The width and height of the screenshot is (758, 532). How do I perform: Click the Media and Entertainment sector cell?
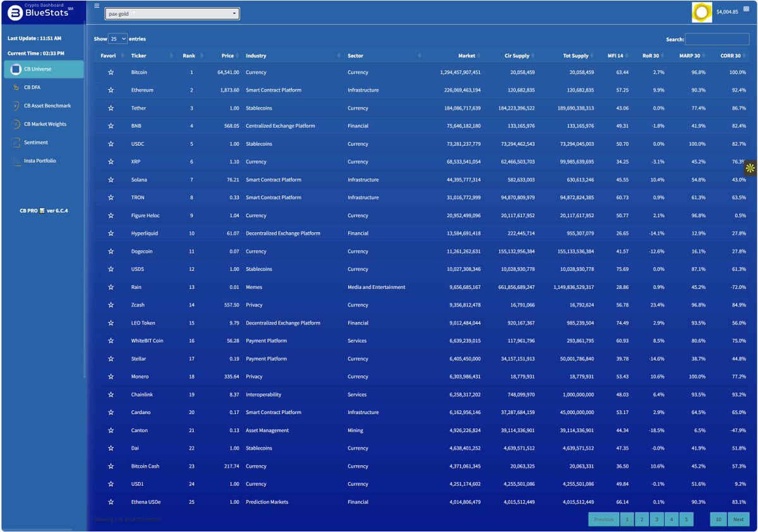pos(376,287)
